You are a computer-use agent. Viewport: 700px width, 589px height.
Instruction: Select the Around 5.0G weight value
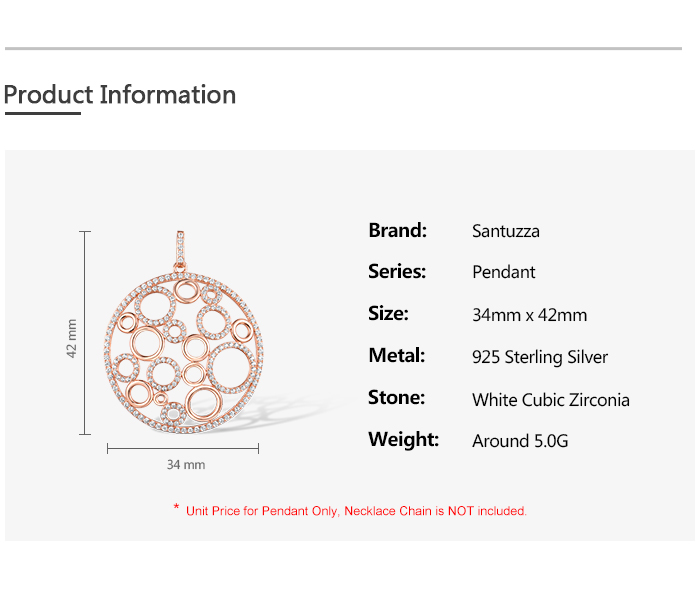pyautogui.click(x=520, y=441)
